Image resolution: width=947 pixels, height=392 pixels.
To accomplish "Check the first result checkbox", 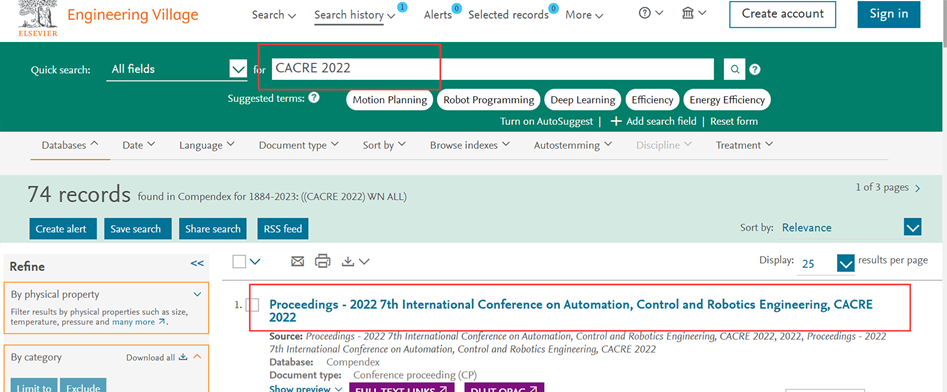I will [253, 305].
